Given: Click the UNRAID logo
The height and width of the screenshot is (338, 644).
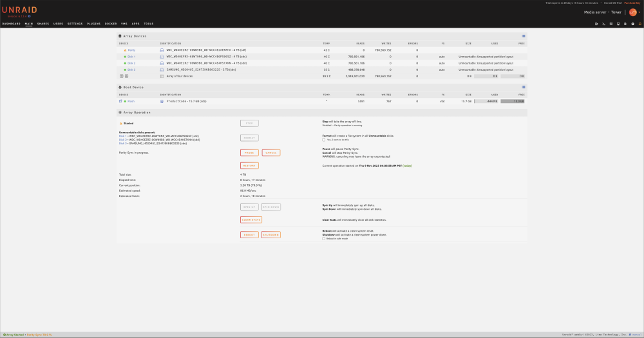Looking at the screenshot, I should pos(19,10).
